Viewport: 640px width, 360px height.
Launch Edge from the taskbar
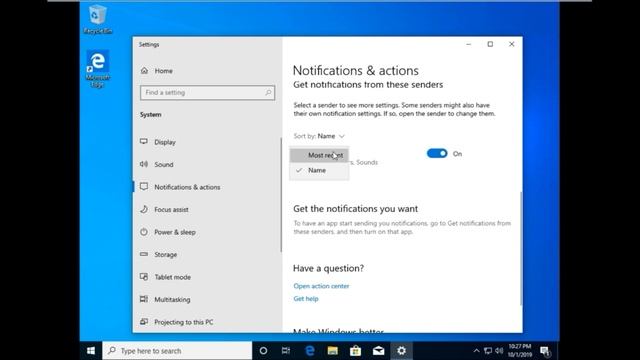310,351
